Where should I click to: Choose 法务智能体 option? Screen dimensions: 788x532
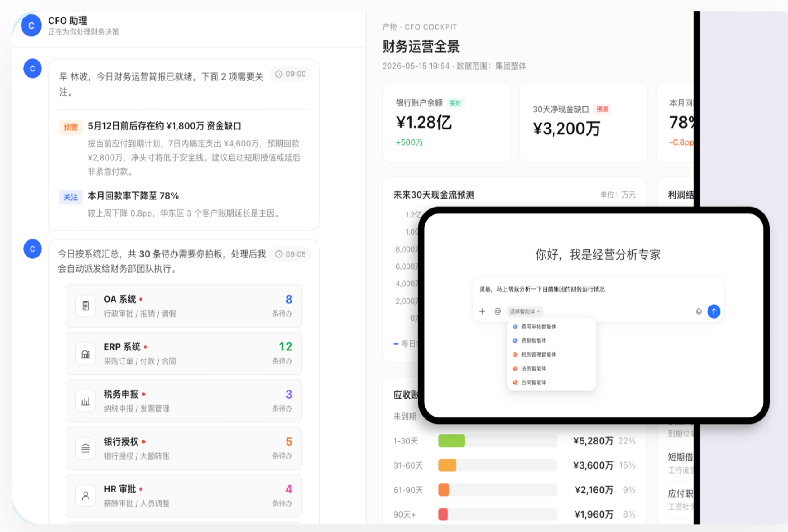pyautogui.click(x=551, y=369)
